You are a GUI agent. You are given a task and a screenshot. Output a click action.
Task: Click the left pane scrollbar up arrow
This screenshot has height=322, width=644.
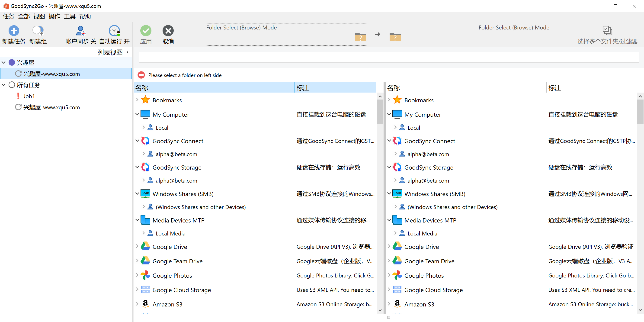click(x=380, y=96)
